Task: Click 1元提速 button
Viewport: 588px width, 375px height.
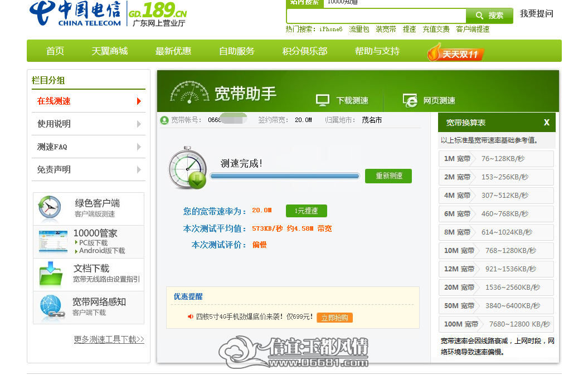Action: pos(307,211)
